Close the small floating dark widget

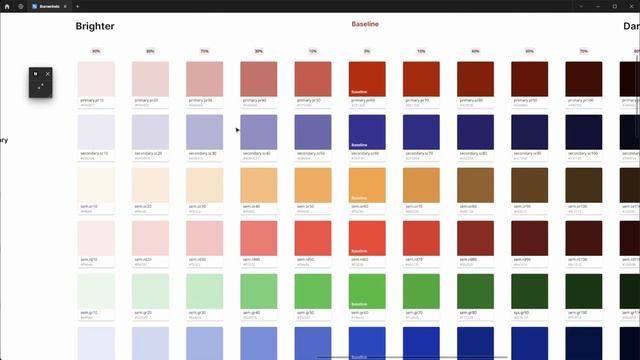48,74
